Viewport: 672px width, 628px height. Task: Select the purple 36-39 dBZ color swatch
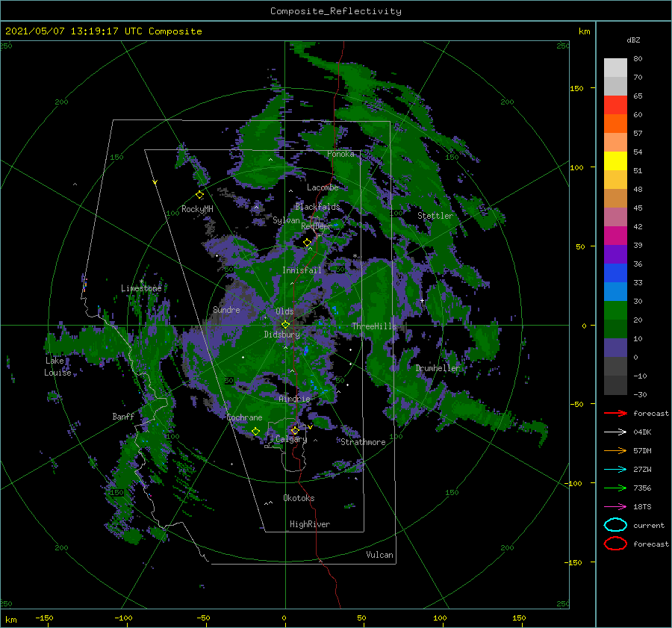pyautogui.click(x=615, y=255)
